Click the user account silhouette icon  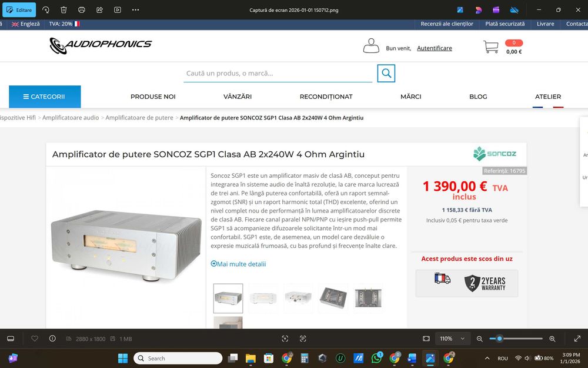click(x=371, y=46)
